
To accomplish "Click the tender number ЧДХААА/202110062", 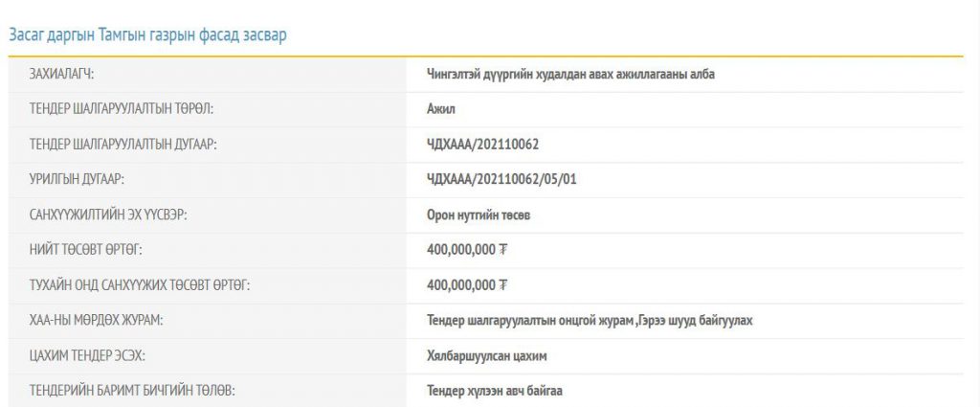I will [482, 145].
